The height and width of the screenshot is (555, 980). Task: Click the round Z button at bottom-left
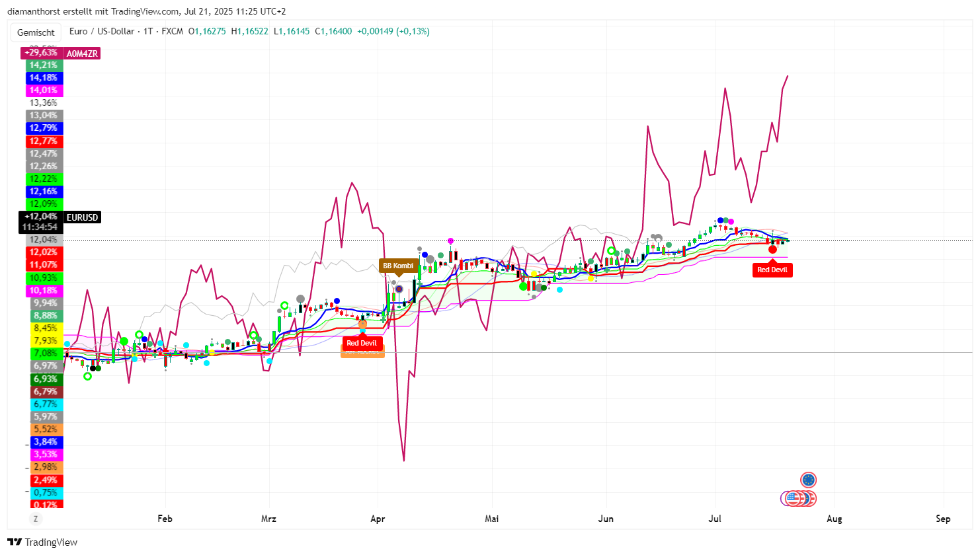[x=36, y=519]
